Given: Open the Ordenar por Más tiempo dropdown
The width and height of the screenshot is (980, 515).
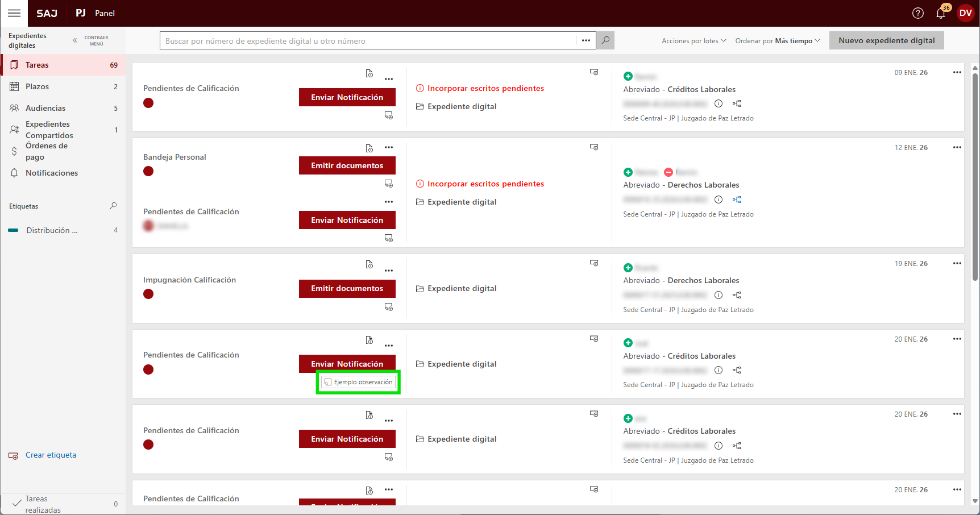Looking at the screenshot, I should (x=777, y=41).
